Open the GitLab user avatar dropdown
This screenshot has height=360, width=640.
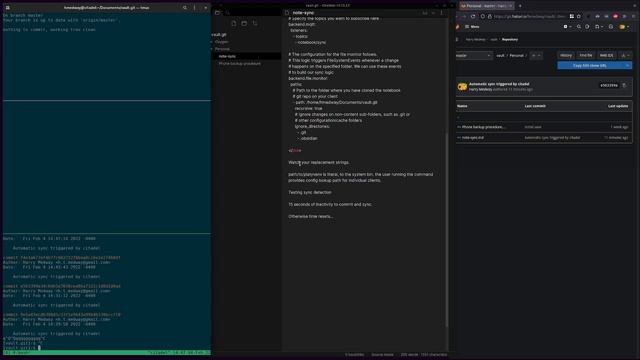pos(624,27)
